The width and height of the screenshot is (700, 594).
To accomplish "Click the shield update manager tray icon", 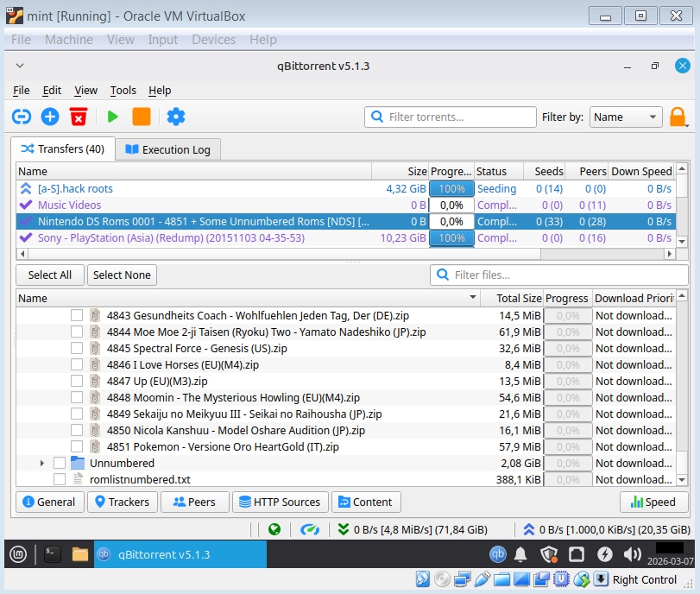I will pos(549,554).
